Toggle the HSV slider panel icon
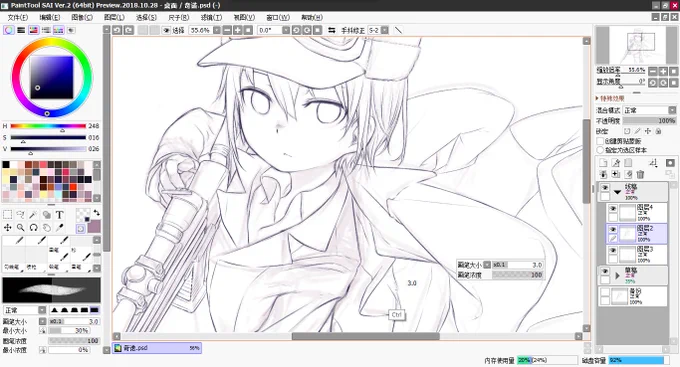 pyautogui.click(x=33, y=30)
